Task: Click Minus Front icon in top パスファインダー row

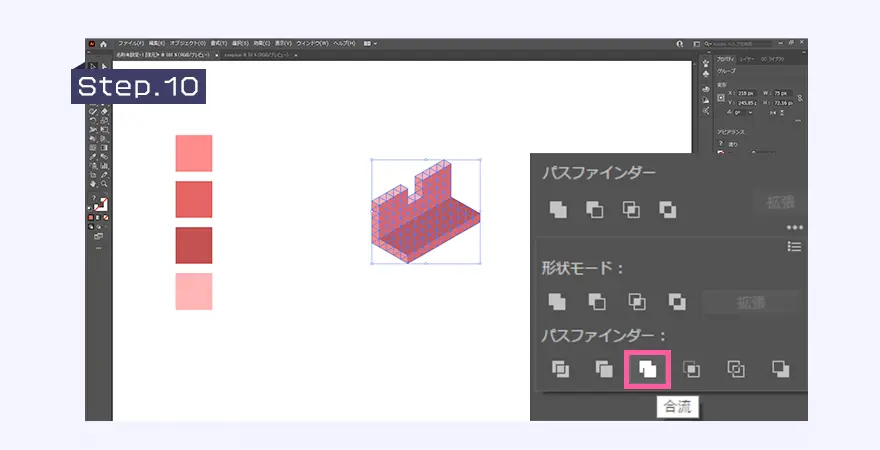Action: click(x=594, y=210)
